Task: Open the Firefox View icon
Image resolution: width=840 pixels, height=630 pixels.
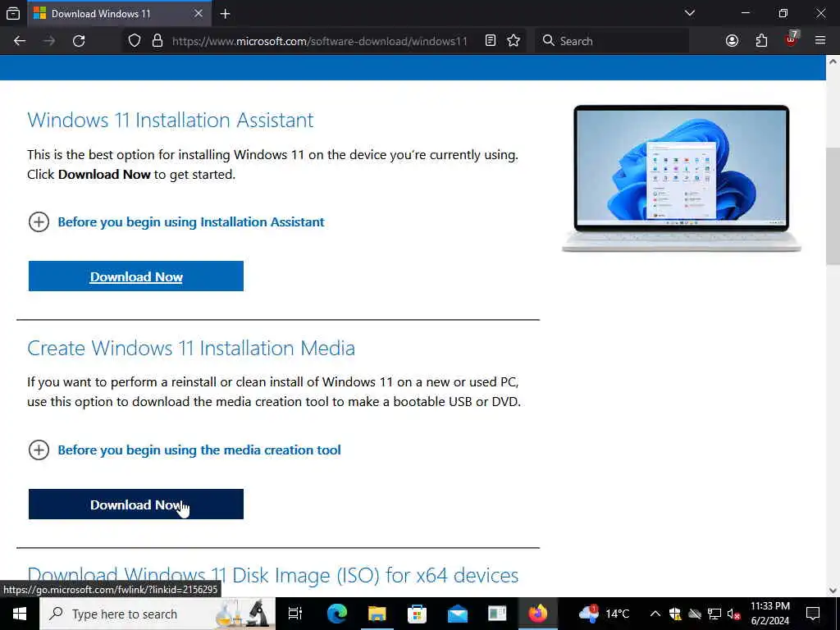Action: point(13,13)
